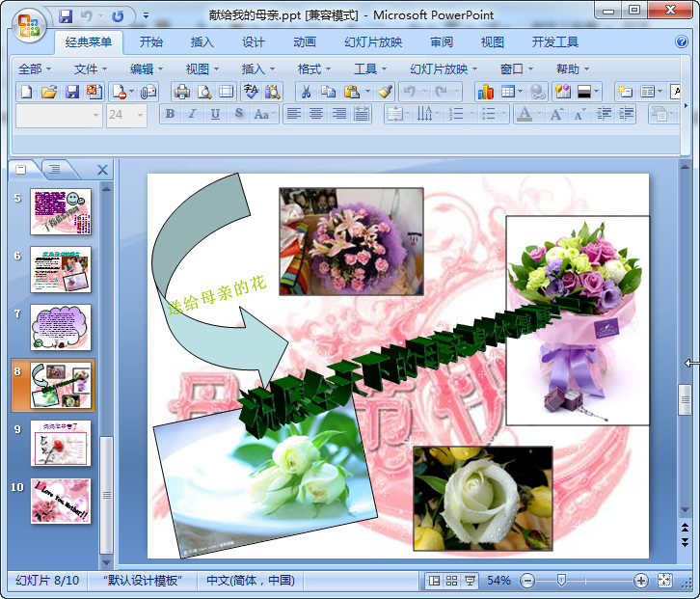Viewport: 700px width, 599px height.
Task: Repeat action with Quick Access redo icon
Action: point(118,16)
